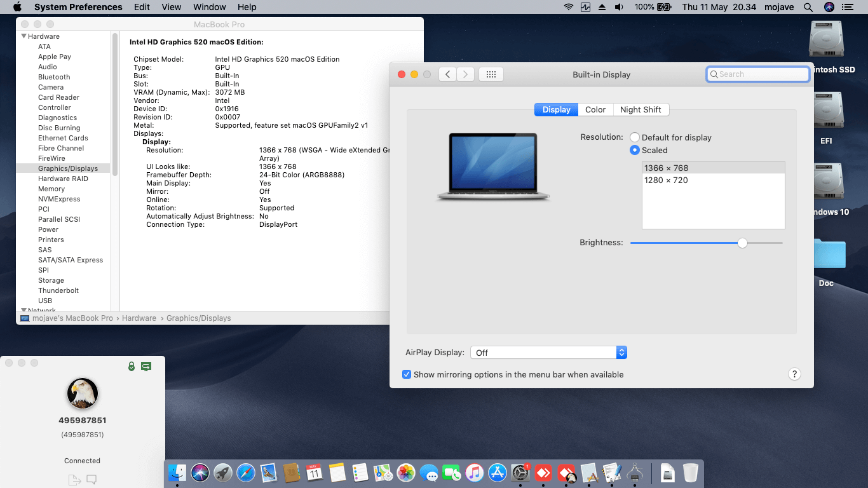Open App Store icon in dock

click(498, 473)
